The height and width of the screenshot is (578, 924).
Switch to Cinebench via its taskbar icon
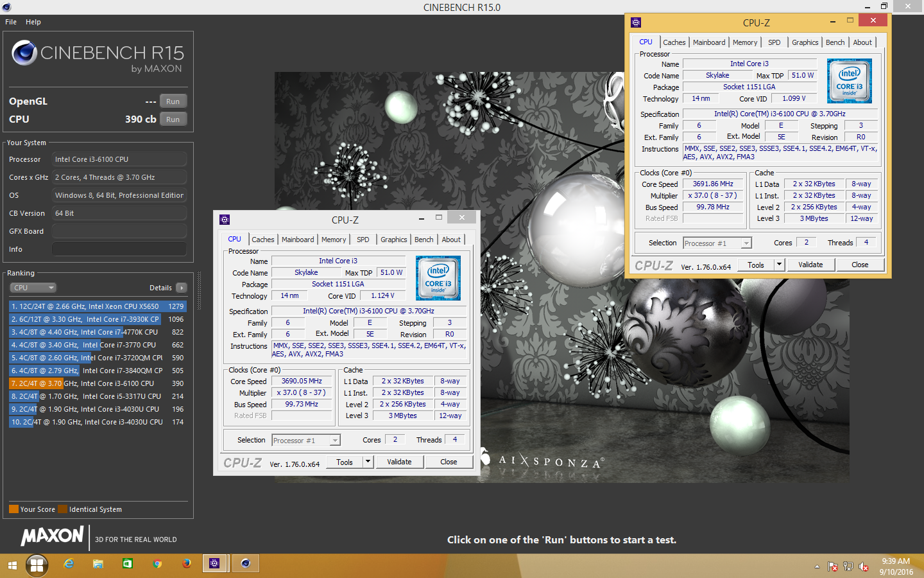click(x=246, y=563)
